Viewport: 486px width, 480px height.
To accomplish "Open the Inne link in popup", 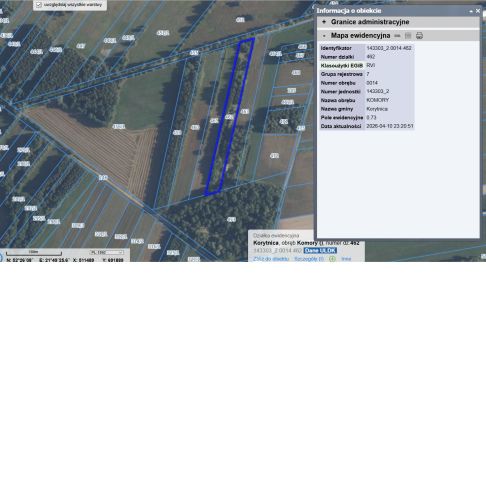I will (346, 259).
